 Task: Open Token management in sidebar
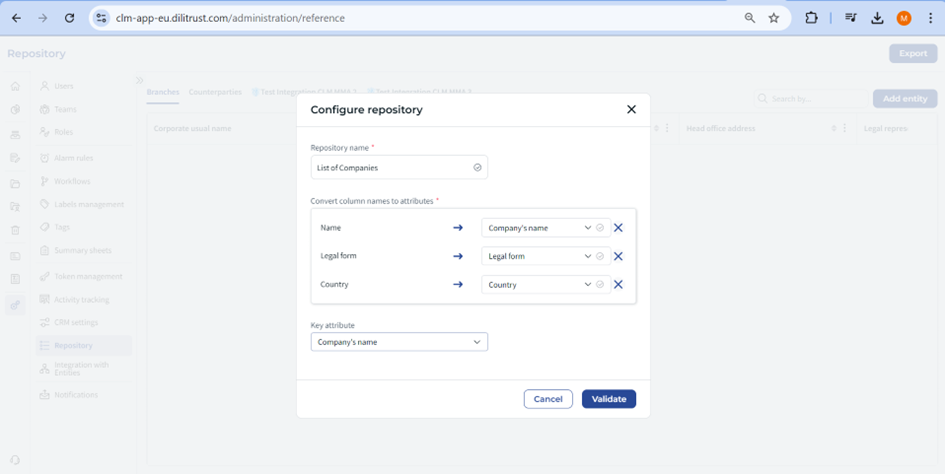click(x=88, y=276)
